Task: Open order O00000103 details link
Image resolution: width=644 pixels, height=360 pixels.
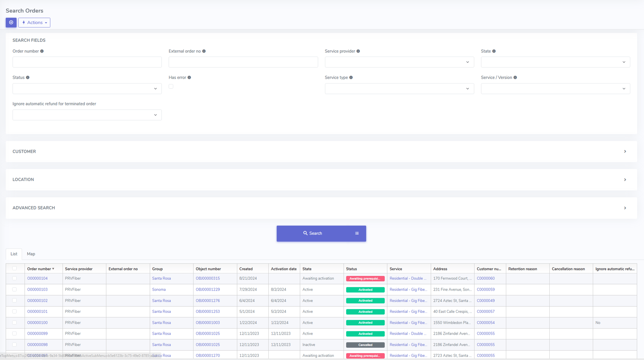Action: pyautogui.click(x=37, y=289)
